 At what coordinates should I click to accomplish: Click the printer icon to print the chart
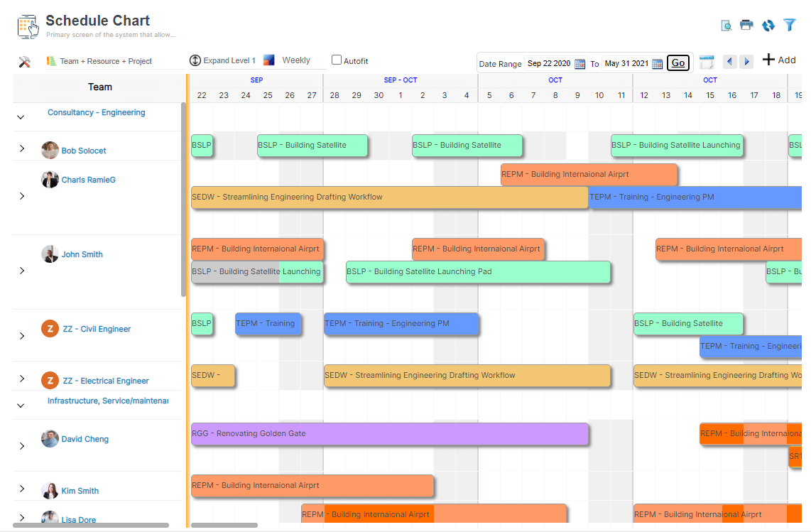[746, 25]
